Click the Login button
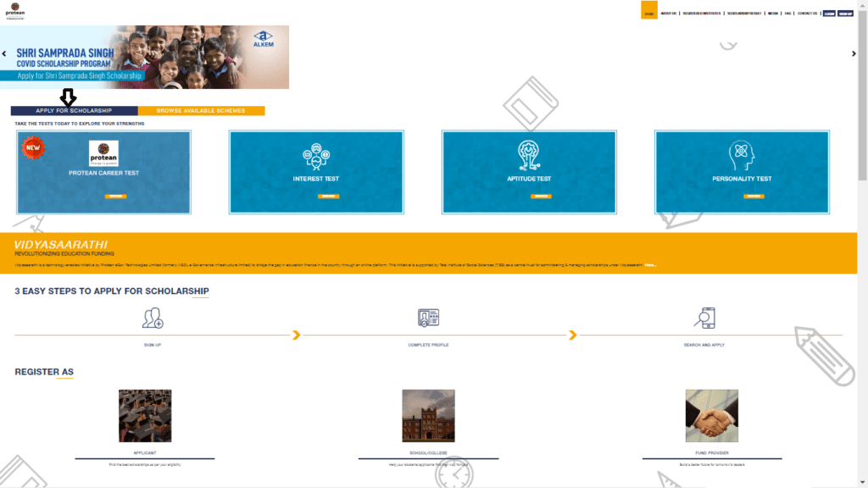Screen dimensions: 868x488 (829, 14)
